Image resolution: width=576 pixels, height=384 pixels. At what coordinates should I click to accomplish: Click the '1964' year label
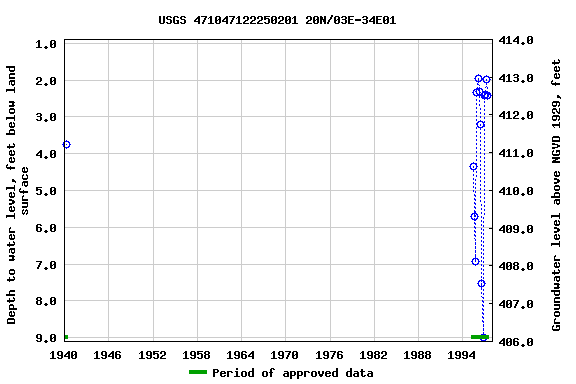pos(240,355)
